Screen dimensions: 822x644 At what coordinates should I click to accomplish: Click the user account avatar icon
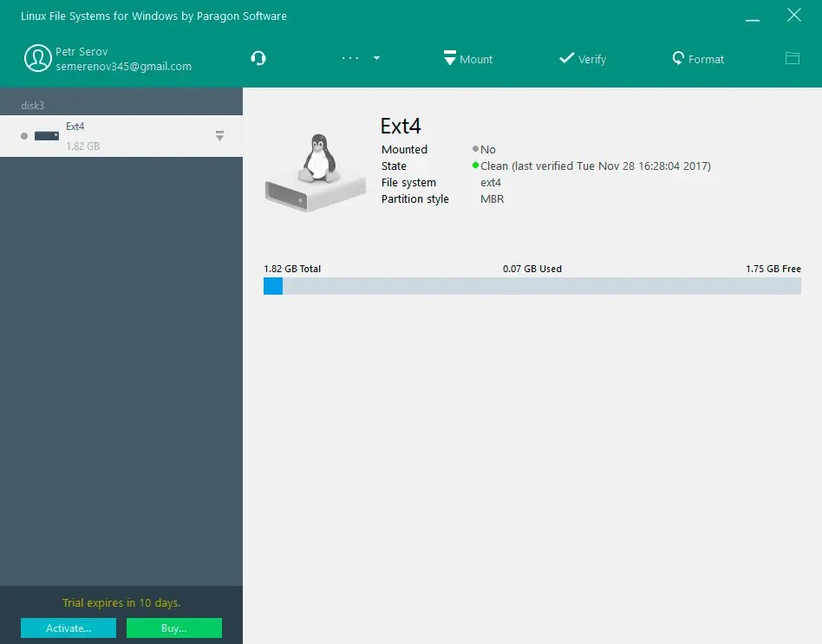(x=38, y=58)
